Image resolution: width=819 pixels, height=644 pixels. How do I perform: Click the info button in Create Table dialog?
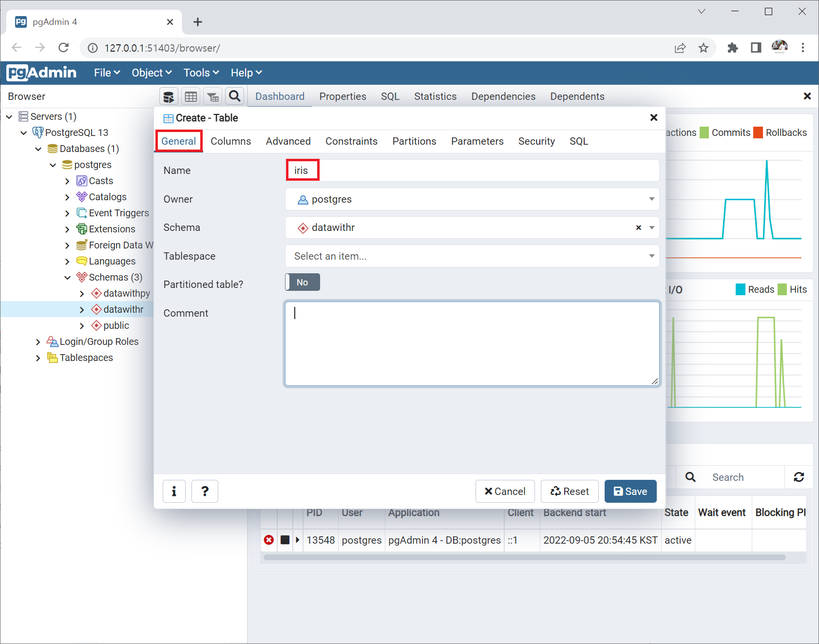(174, 491)
